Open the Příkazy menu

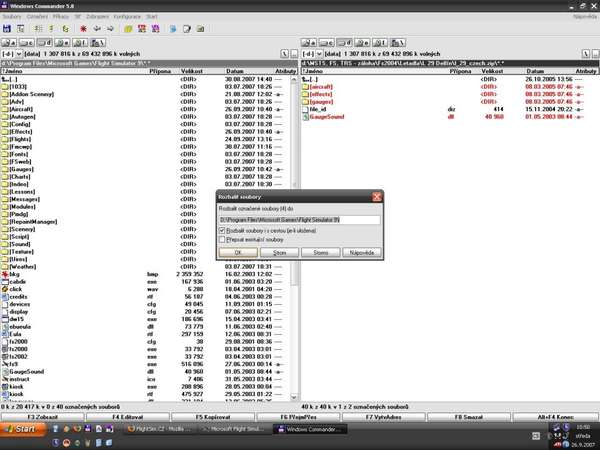coord(61,16)
